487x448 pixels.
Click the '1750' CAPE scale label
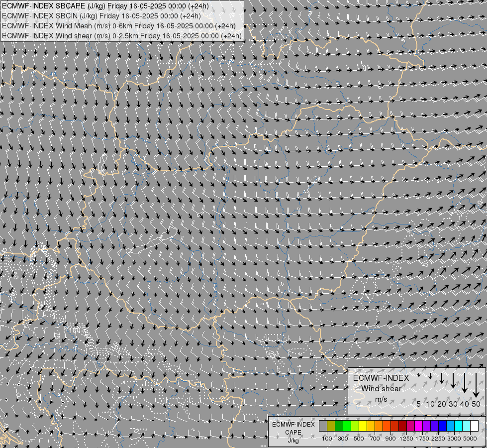[x=422, y=439]
